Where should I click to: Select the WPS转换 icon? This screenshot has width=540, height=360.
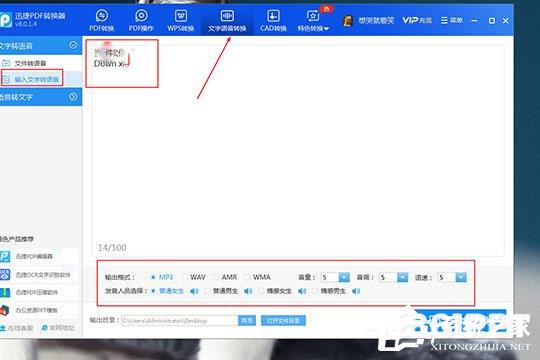(181, 21)
